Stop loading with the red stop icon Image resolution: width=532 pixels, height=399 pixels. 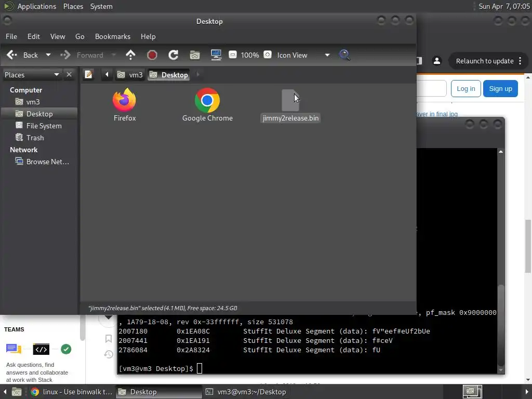[152, 55]
